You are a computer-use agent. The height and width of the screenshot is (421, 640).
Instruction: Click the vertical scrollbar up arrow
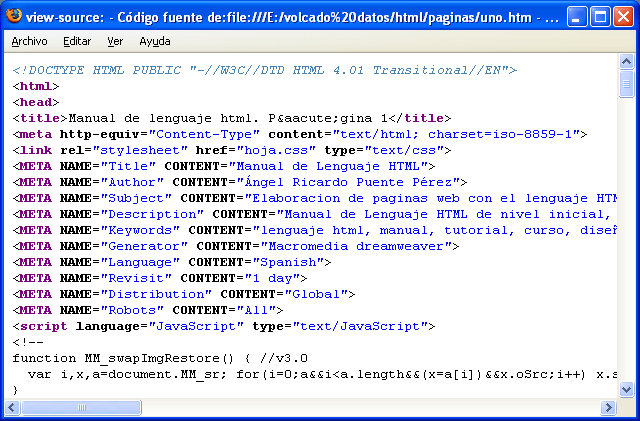(x=626, y=62)
